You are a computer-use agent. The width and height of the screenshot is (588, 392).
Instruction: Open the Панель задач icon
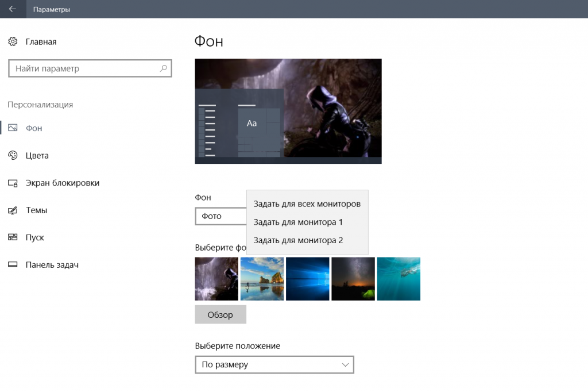(x=13, y=264)
